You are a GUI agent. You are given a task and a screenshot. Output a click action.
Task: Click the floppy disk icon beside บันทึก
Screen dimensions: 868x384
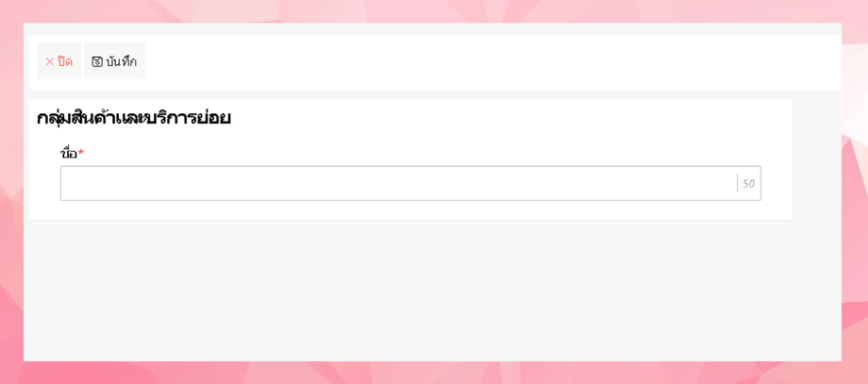pos(97,61)
